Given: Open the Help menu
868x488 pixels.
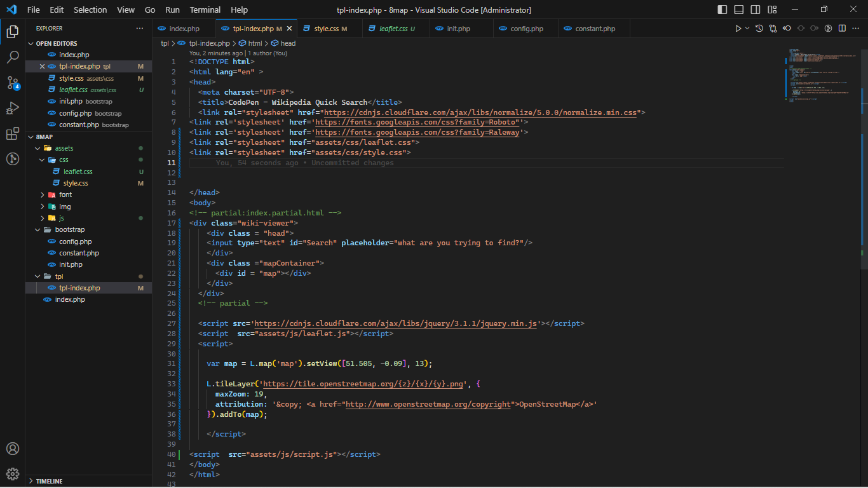Looking at the screenshot, I should pyautogui.click(x=240, y=10).
